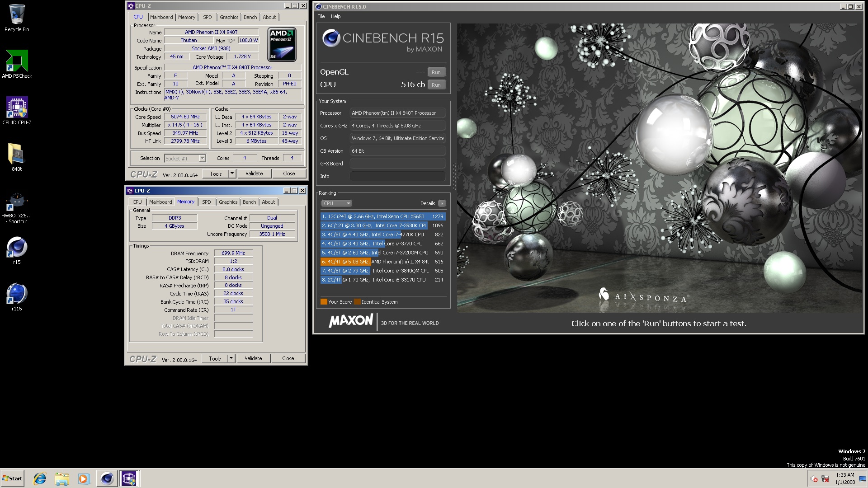The height and width of the screenshot is (488, 868).
Task: Run the CPU benchmark
Action: [x=436, y=85]
